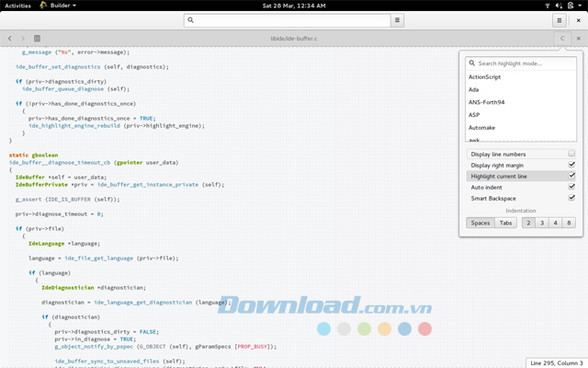Set indentation width to 4
The image size is (588, 368).
pyautogui.click(x=557, y=223)
